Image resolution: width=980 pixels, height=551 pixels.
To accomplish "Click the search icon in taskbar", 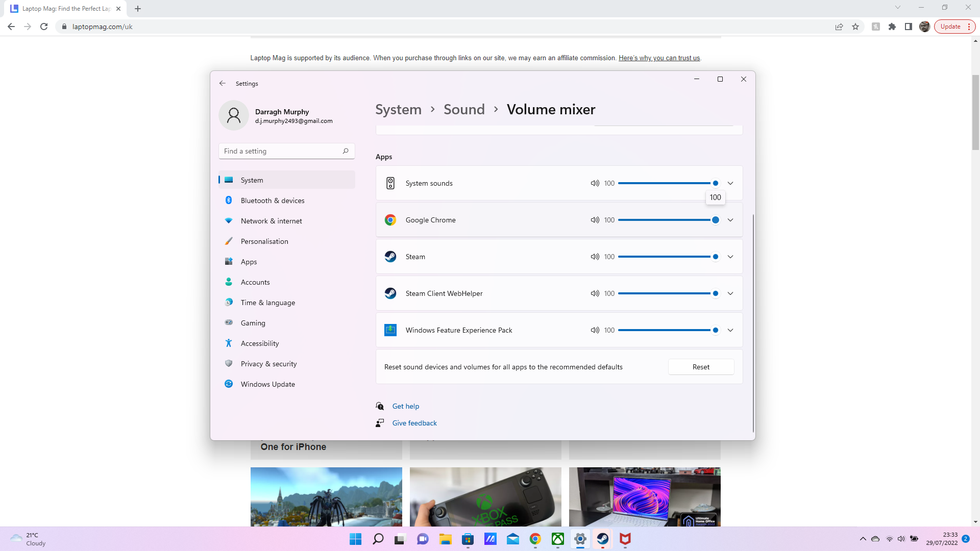I will [x=377, y=539].
